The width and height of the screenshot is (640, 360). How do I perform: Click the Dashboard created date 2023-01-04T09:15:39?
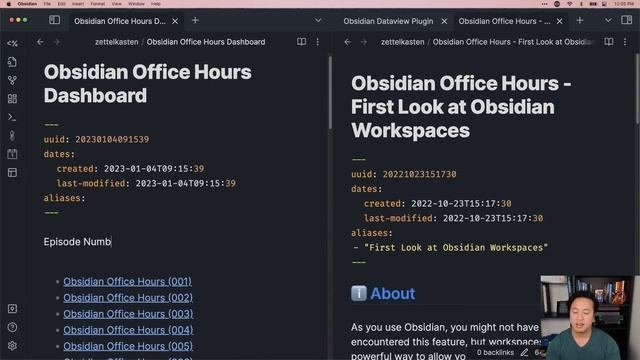[154, 169]
